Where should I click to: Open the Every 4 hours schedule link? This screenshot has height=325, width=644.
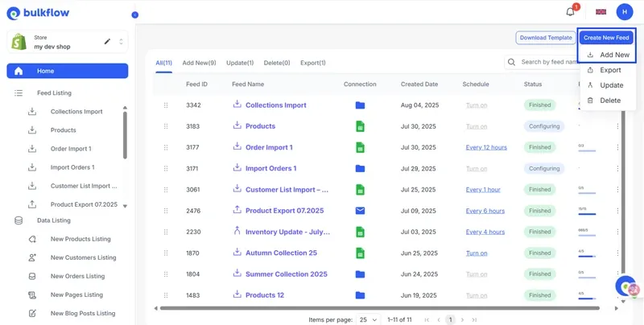coord(485,232)
